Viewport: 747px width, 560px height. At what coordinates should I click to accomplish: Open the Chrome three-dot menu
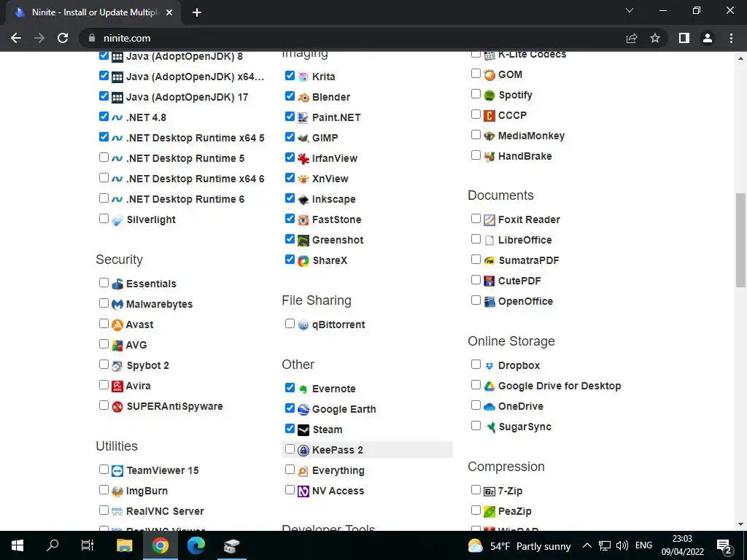tap(731, 38)
